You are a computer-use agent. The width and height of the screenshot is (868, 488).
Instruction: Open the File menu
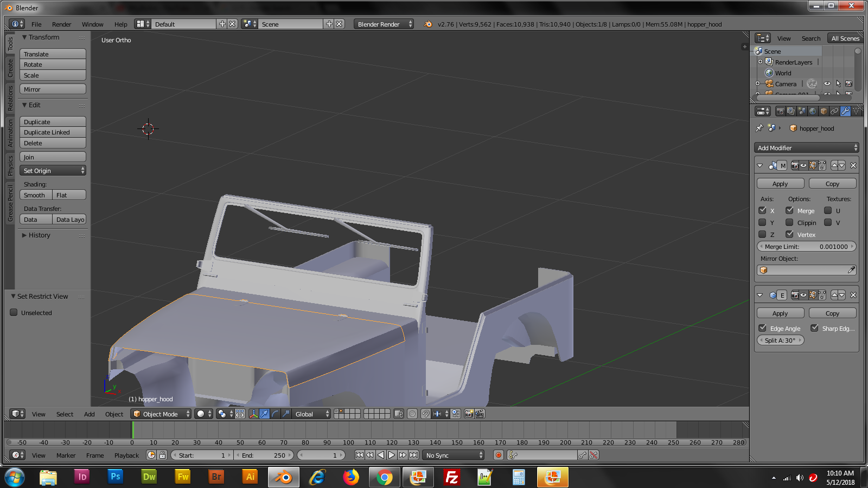click(36, 24)
